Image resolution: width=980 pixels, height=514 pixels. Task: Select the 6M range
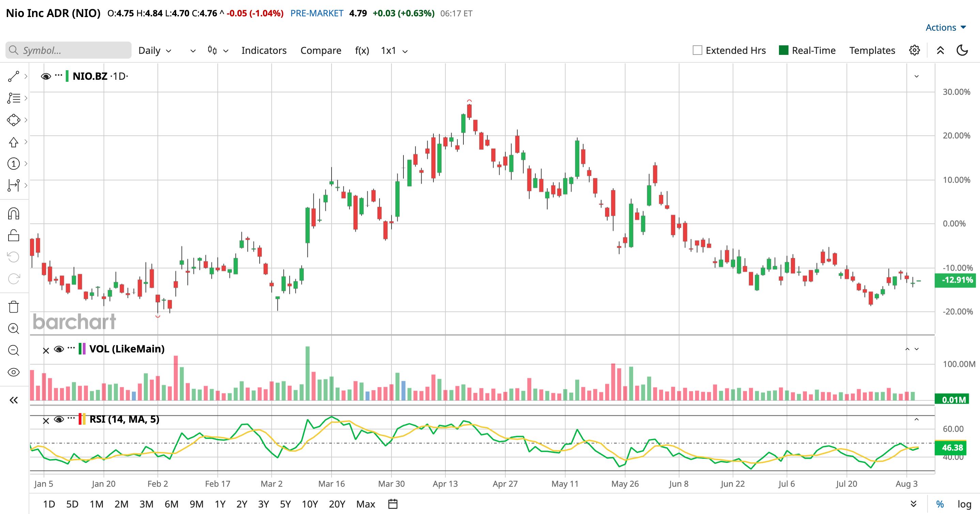[x=172, y=504]
